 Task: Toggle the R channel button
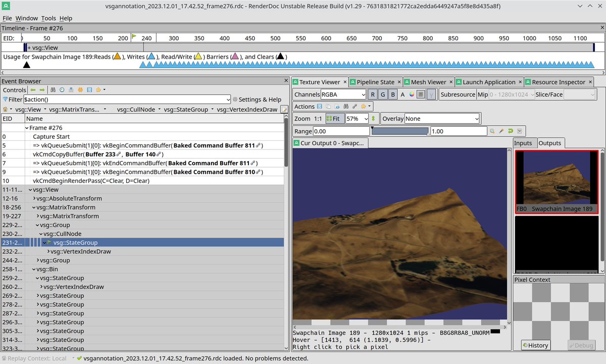[372, 94]
